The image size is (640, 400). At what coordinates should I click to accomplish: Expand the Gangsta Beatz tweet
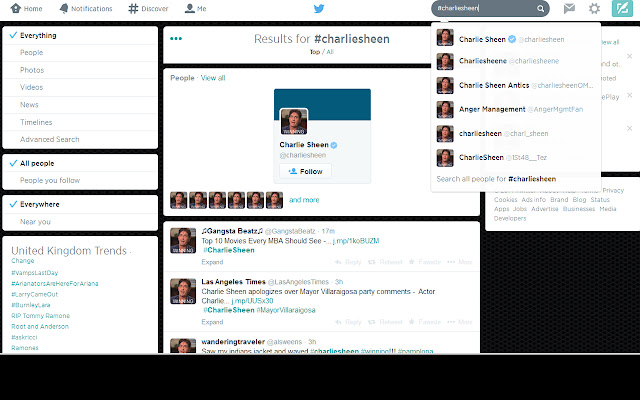[x=212, y=262]
